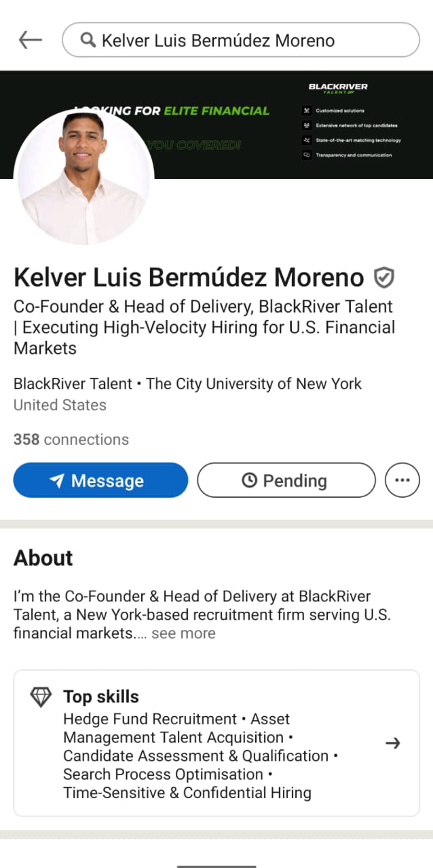Tap the back arrow
Viewport: 433px width, 868px height.
(x=30, y=41)
